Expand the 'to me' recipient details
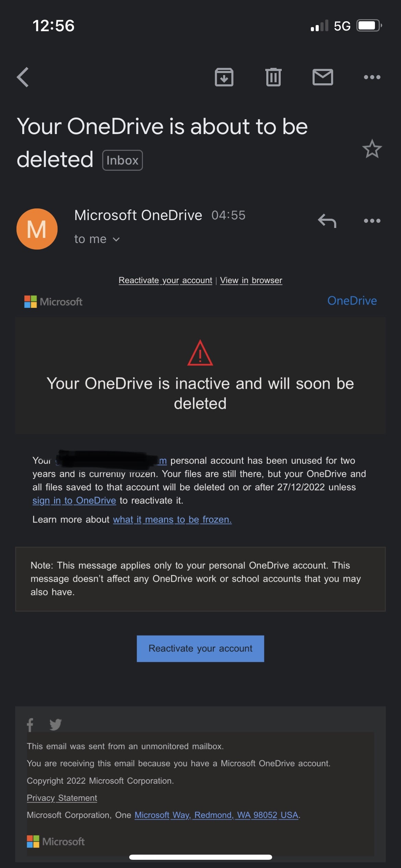Image resolution: width=401 pixels, height=868 pixels. [x=97, y=239]
